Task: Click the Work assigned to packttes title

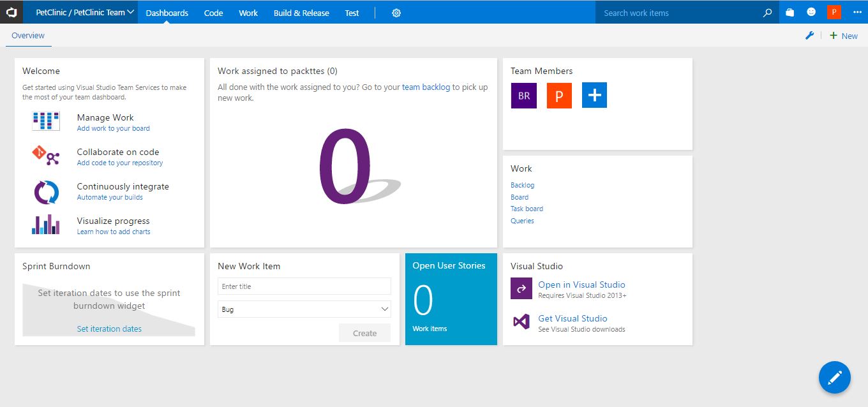Action: (x=278, y=71)
